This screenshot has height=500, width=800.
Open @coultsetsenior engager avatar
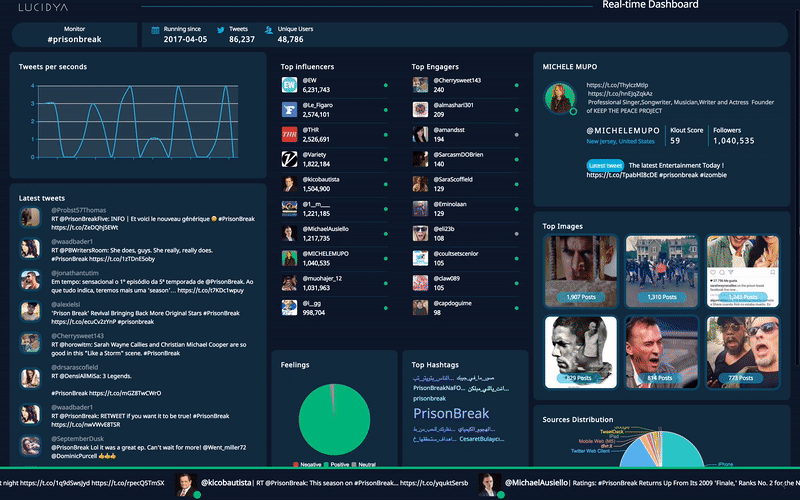point(420,258)
